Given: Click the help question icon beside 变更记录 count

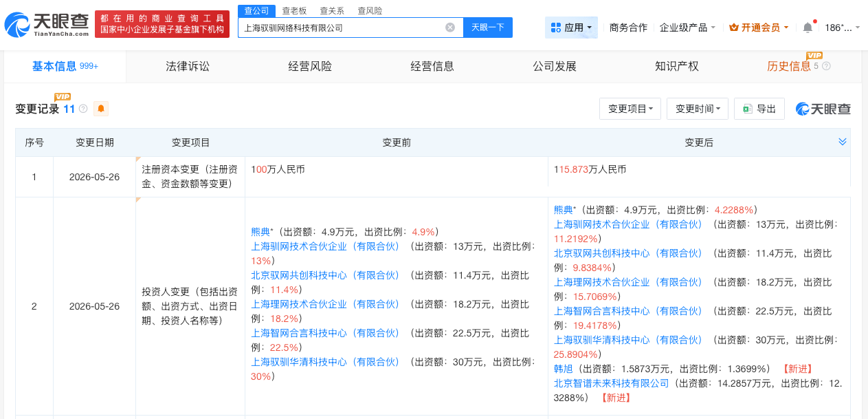Looking at the screenshot, I should (83, 109).
